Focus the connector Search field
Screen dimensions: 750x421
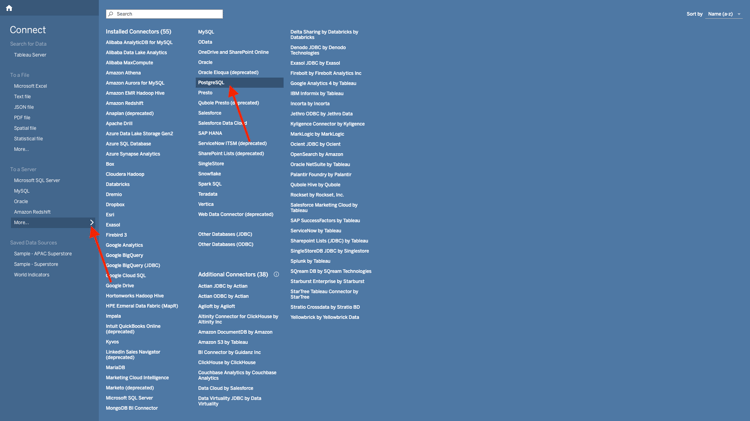(x=164, y=14)
